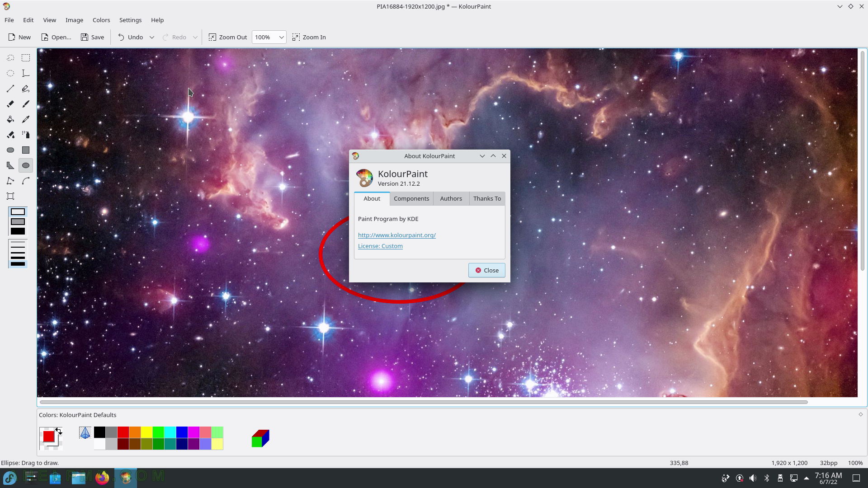Select the Eraser tool
Screen dimensions: 868x488
pyautogui.click(x=10, y=104)
